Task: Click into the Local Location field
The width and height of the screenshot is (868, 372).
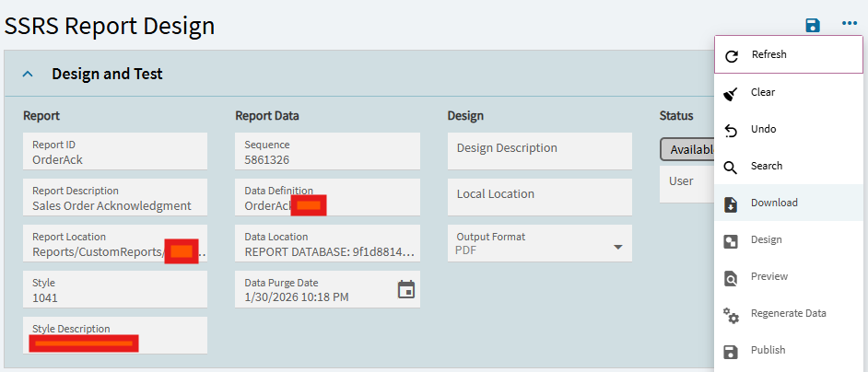Action: pos(539,197)
